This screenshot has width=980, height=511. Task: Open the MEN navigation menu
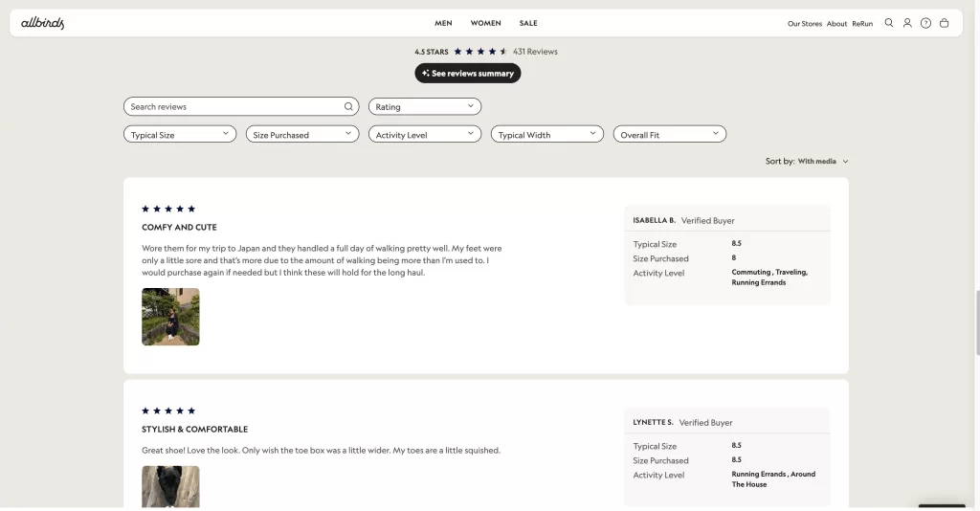[443, 23]
